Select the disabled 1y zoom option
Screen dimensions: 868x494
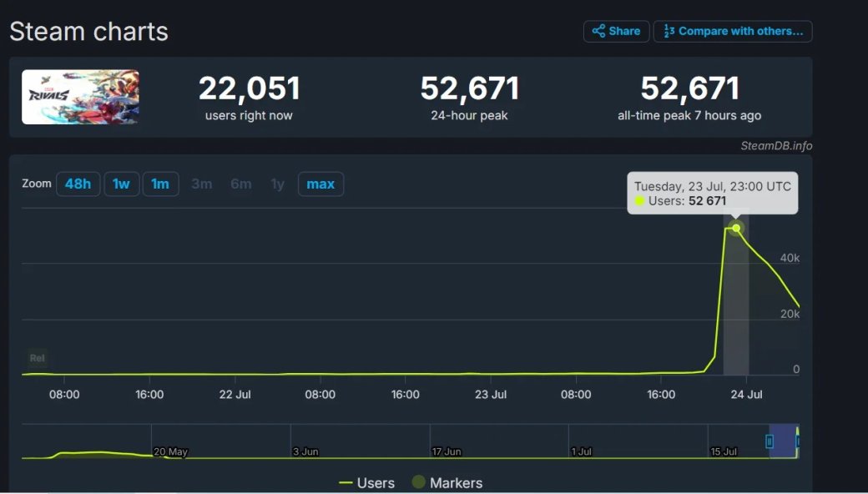click(277, 184)
